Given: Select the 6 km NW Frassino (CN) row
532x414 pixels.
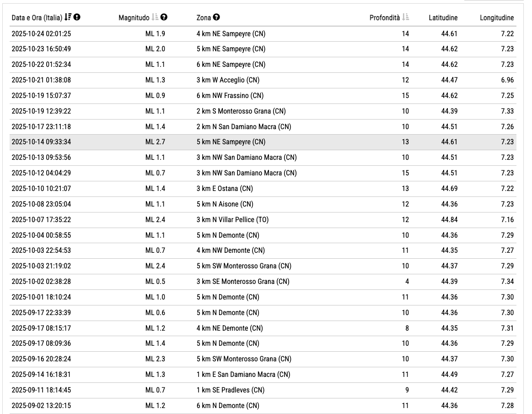Looking at the screenshot, I should pyautogui.click(x=230, y=96).
